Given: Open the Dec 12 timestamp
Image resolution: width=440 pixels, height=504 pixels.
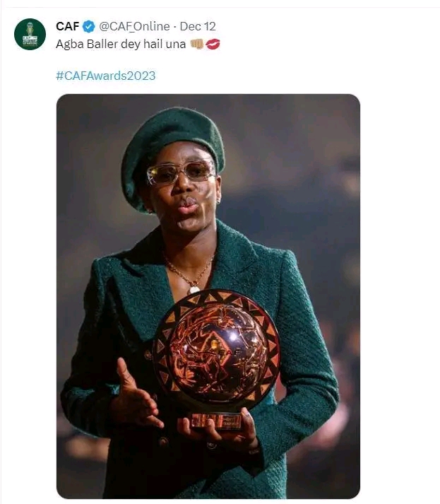Looking at the screenshot, I should pos(198,27).
